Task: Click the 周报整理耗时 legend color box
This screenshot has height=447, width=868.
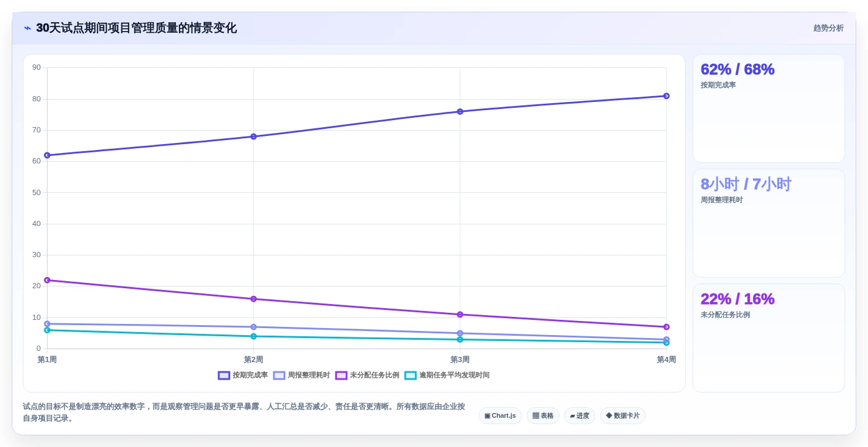Action: [x=279, y=376]
